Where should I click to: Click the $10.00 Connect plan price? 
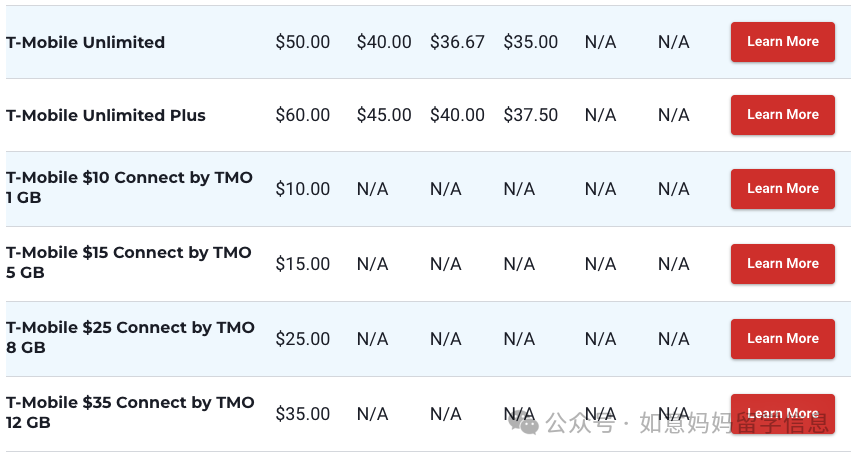click(x=303, y=189)
